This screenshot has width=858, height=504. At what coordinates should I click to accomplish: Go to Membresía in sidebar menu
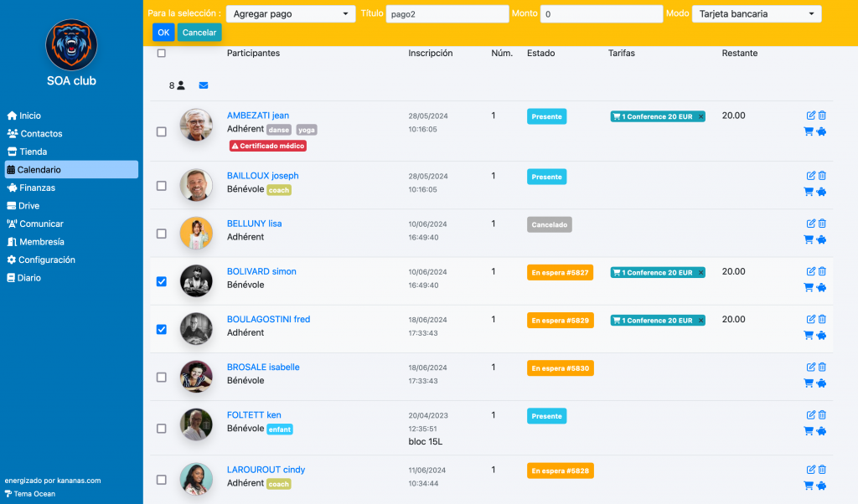point(41,242)
